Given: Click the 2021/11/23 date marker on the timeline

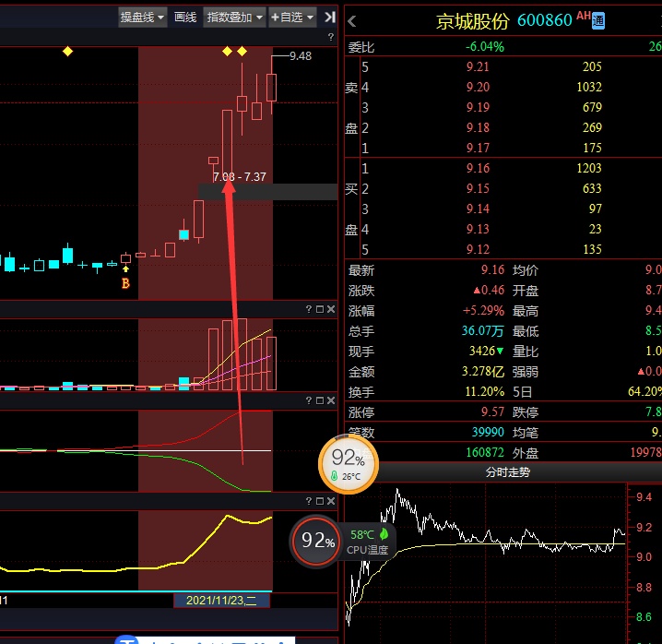Looking at the screenshot, I should (x=222, y=600).
